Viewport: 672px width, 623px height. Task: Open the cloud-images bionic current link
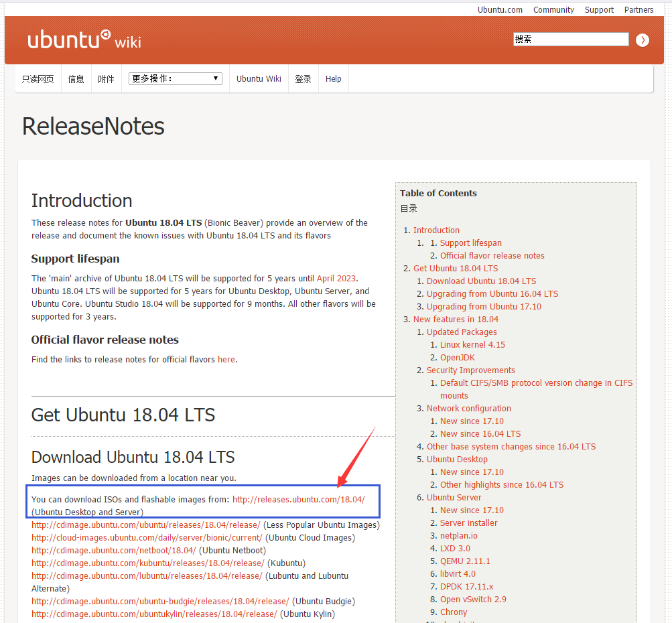click(x=147, y=538)
